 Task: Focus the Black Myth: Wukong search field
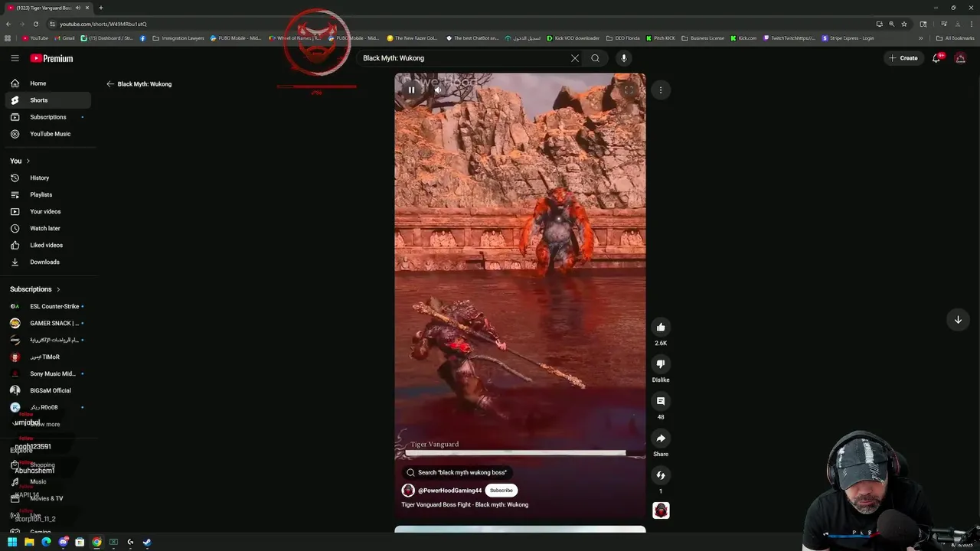tap(463, 58)
